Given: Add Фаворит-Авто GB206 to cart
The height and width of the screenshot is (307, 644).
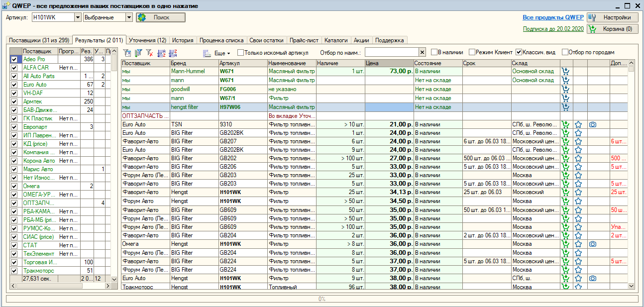Looking at the screenshot, I should click(565, 167).
